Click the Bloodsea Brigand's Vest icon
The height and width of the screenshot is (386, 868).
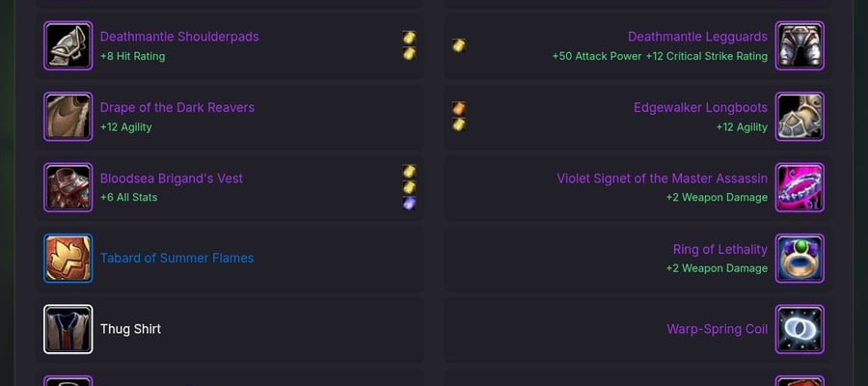[x=68, y=187]
